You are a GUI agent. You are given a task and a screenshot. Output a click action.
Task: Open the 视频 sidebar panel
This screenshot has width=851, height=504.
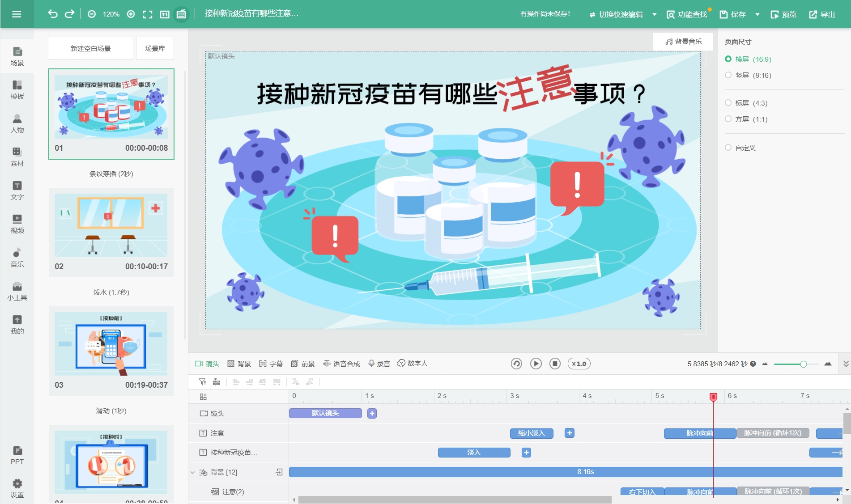click(17, 224)
